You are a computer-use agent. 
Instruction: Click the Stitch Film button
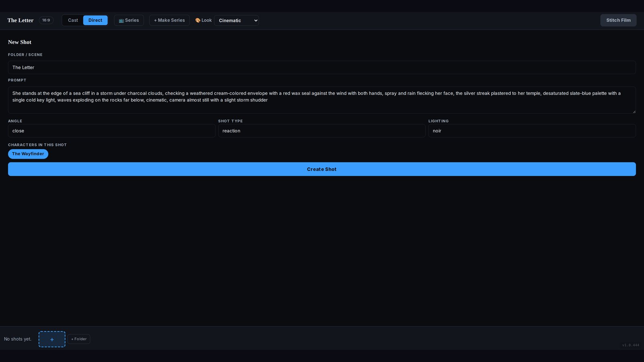618,21
